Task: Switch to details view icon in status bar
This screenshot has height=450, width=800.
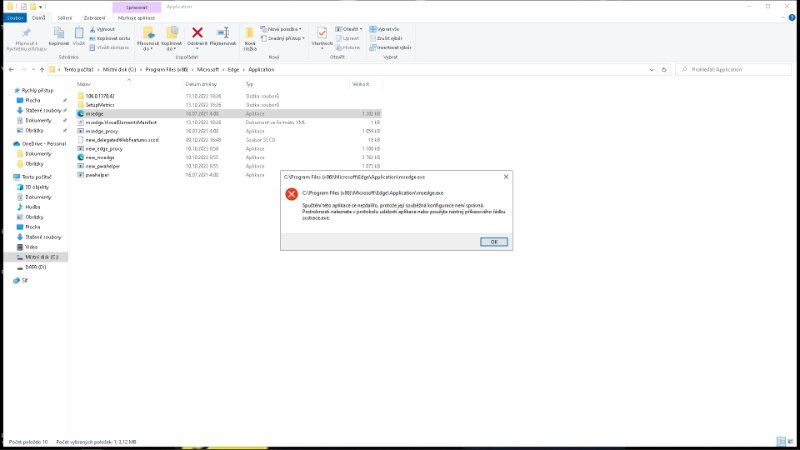Action: [781, 441]
